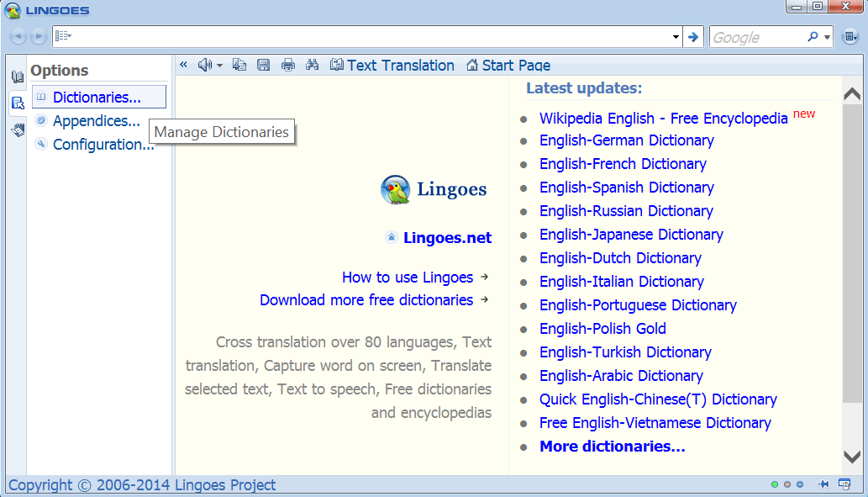
Task: Open the English-Italian Dictionary link
Action: pos(622,282)
